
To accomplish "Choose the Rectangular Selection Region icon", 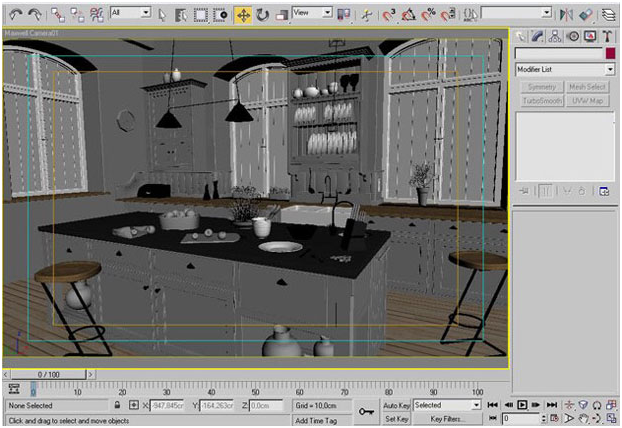I will click(201, 15).
